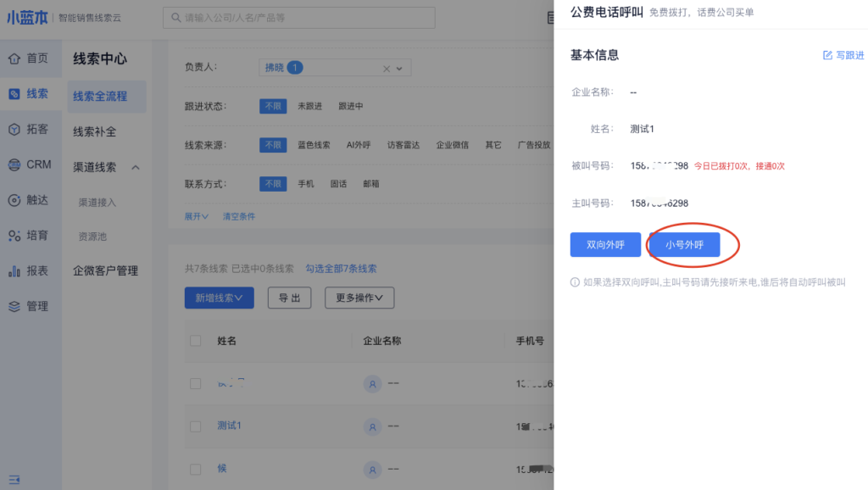This screenshot has width=868, height=490.
Task: Open the 报表 chart icon in sidebar
Action: point(14,271)
